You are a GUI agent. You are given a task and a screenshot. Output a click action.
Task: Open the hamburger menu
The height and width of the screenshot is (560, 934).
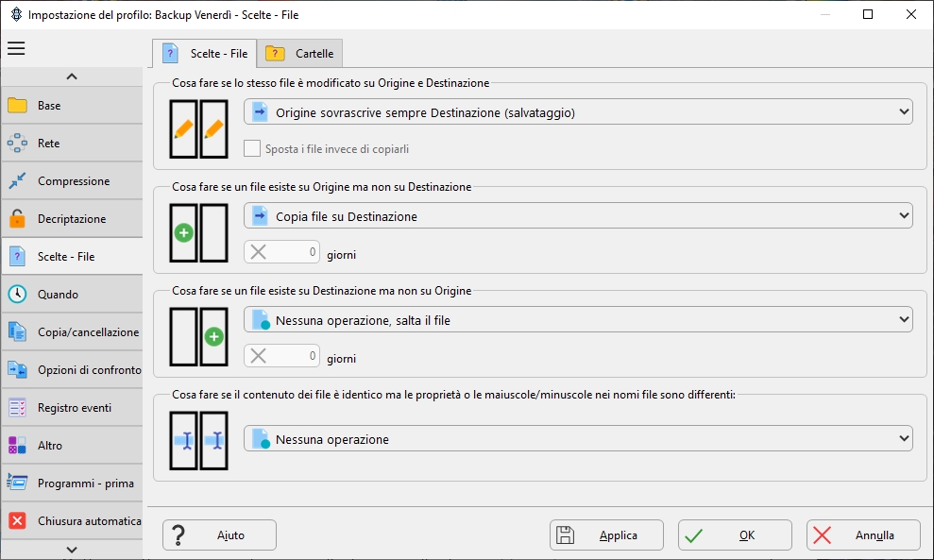pyautogui.click(x=16, y=48)
